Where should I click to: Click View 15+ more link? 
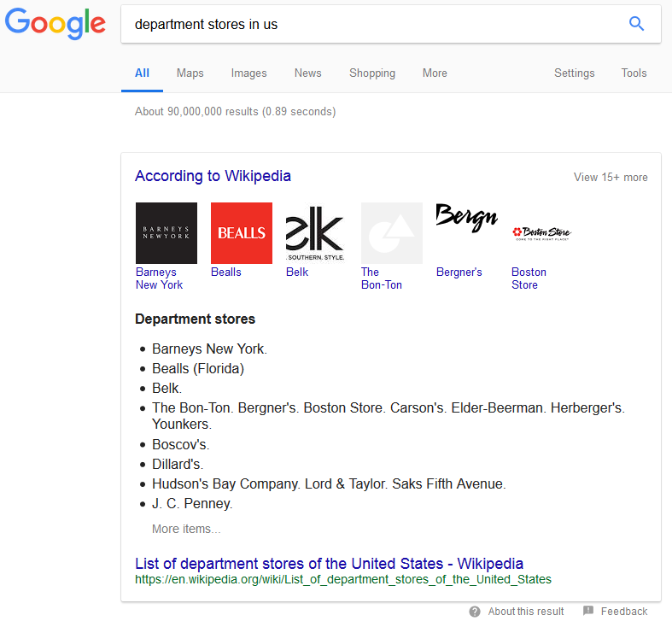(611, 178)
